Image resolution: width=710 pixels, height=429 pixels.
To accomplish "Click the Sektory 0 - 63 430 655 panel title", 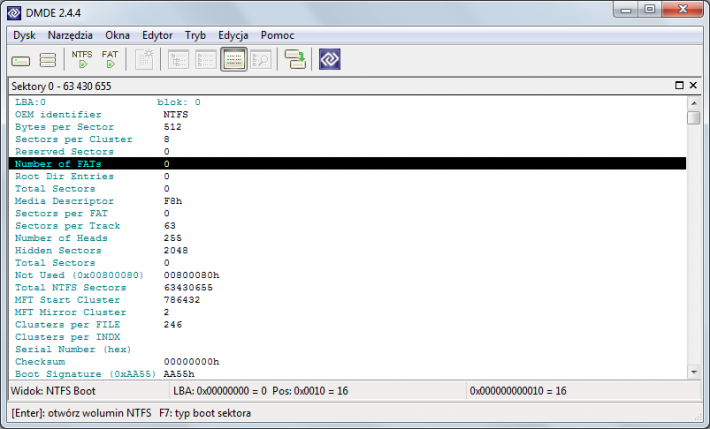I will pos(61,86).
